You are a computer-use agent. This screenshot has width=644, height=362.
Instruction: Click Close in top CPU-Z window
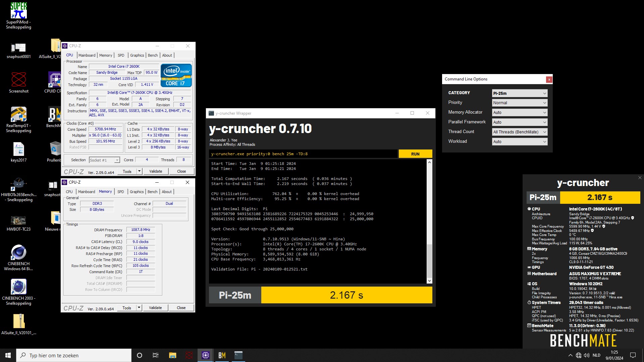point(181,171)
